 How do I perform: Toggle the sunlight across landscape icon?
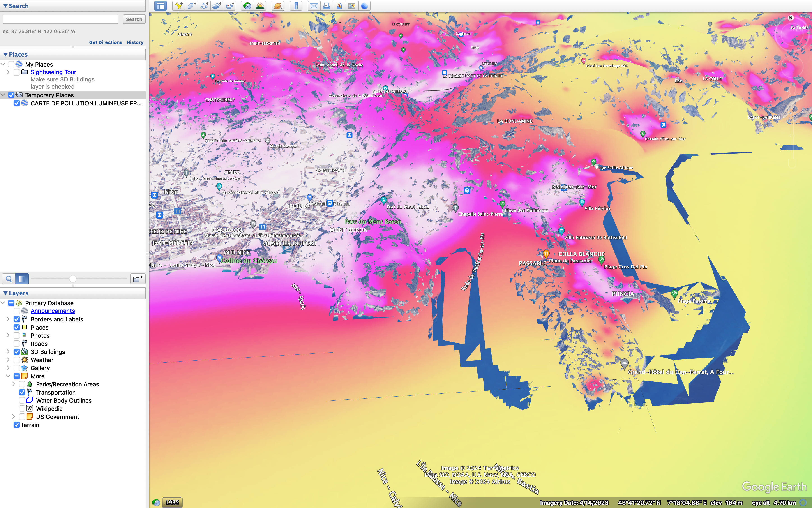tap(260, 6)
